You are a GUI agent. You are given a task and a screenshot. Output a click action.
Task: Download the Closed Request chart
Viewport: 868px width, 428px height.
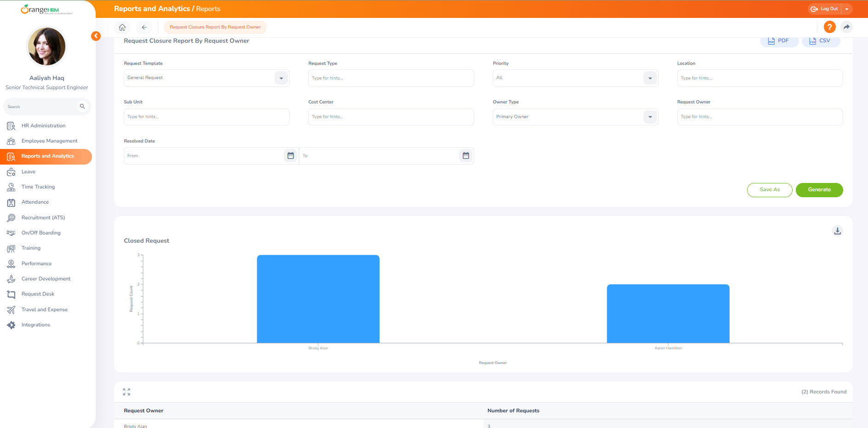837,231
